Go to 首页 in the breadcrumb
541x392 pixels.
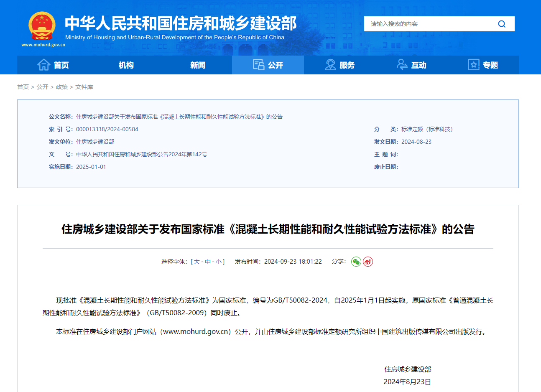[x=23, y=87]
